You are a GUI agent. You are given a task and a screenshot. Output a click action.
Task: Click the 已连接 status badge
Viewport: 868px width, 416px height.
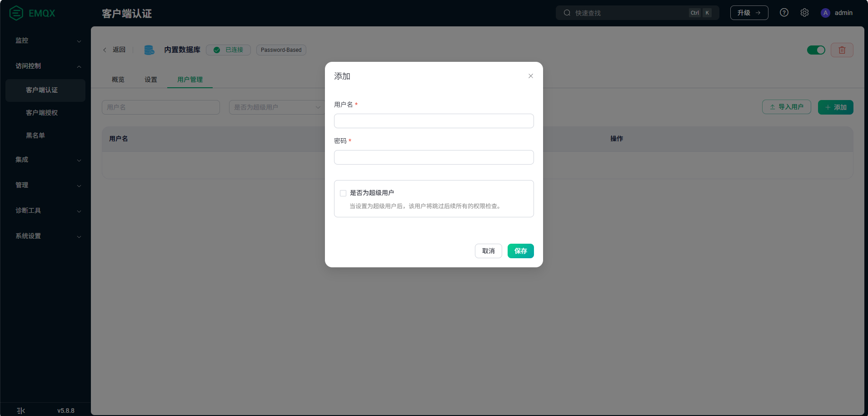click(x=229, y=50)
